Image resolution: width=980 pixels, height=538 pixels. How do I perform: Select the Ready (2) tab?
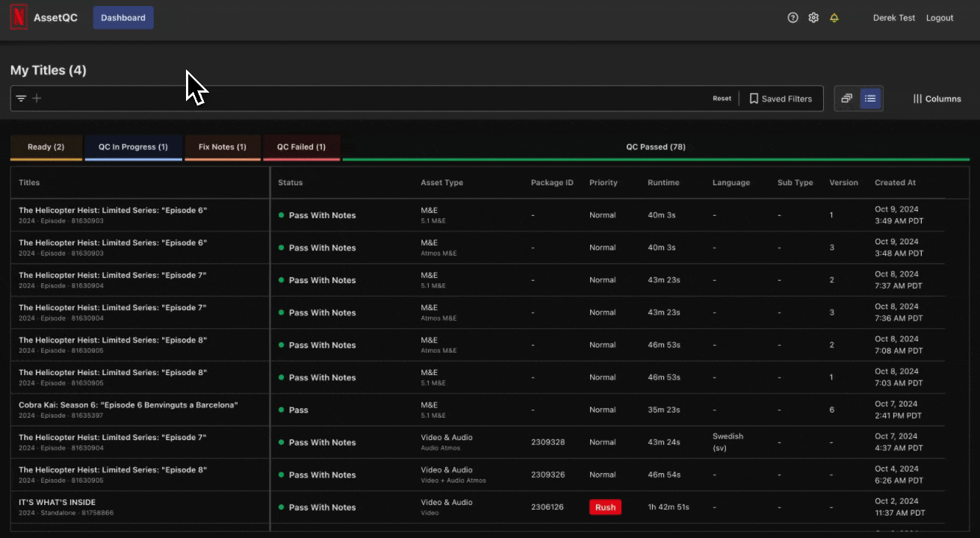(46, 147)
